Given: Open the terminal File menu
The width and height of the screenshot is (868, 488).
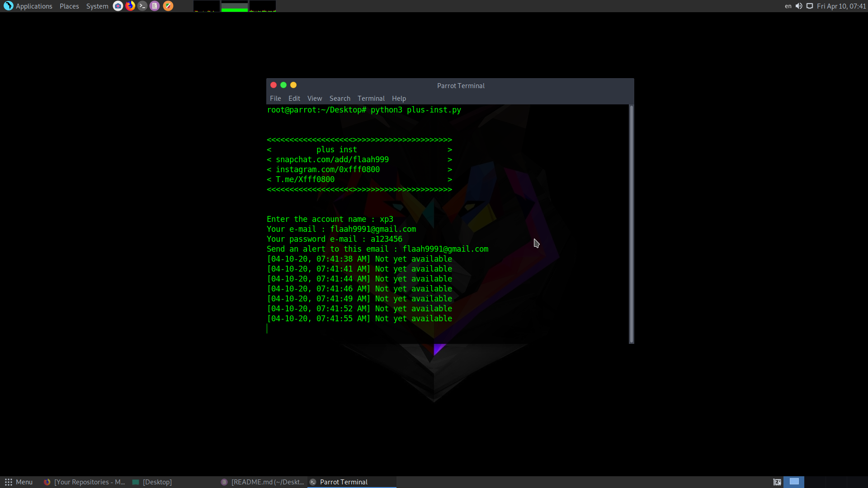Looking at the screenshot, I should [x=275, y=99].
